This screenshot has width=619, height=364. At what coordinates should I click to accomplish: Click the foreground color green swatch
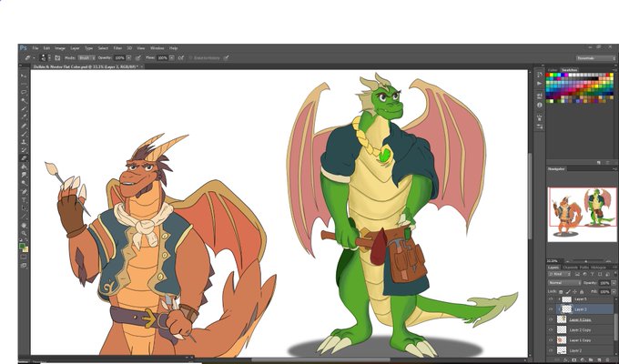point(22,246)
